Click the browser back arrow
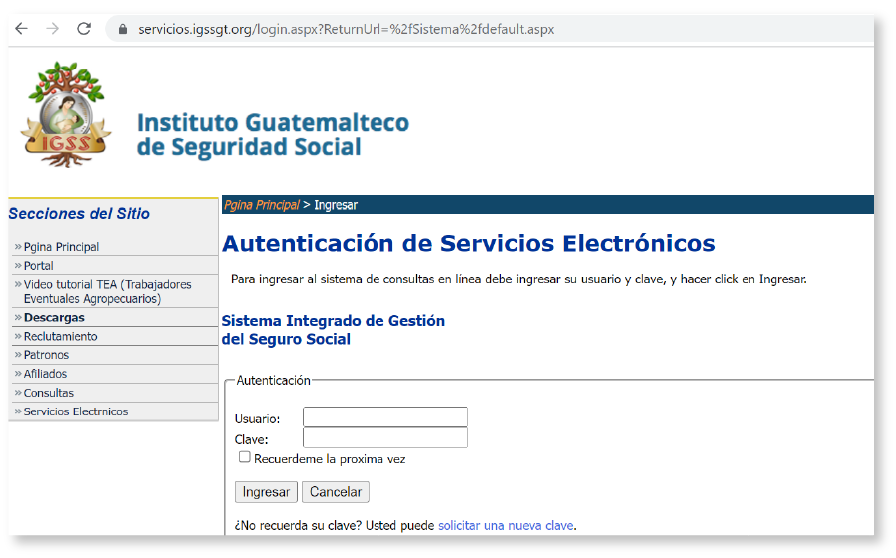 tap(21, 29)
